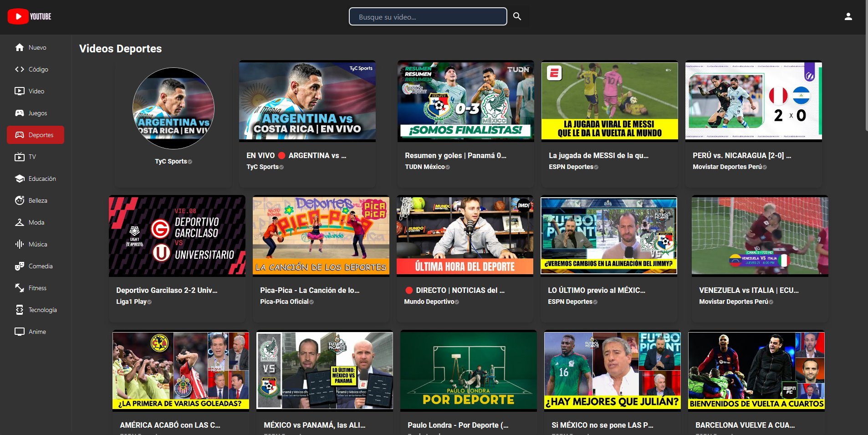Select the Deportes menu item
Image resolution: width=868 pixels, height=435 pixels.
coord(36,135)
